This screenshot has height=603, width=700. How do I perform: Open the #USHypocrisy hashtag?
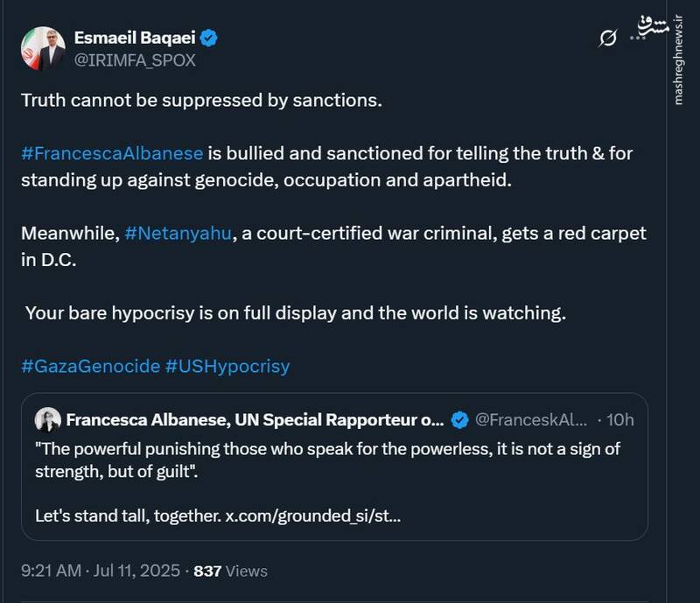[x=227, y=365]
